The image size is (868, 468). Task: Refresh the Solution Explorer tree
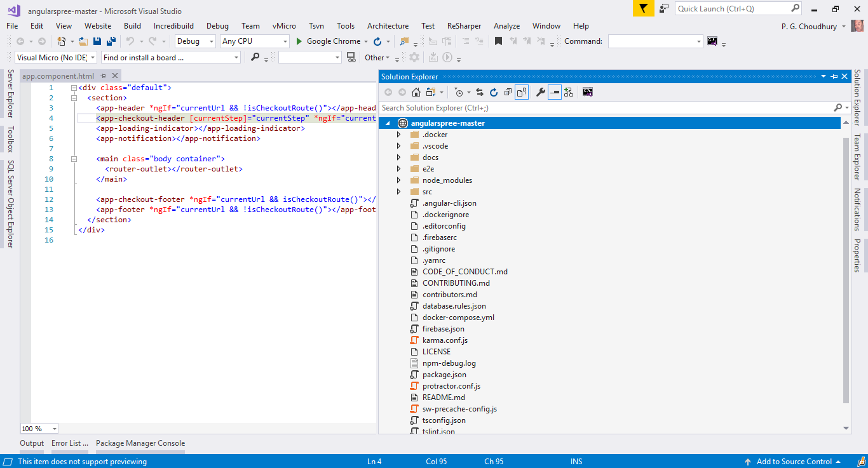click(494, 92)
